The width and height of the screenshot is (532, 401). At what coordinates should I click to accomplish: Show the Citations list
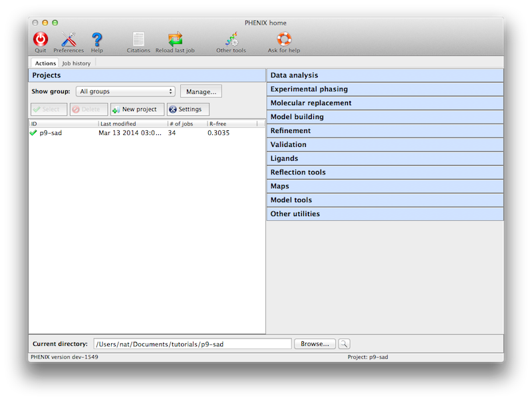pos(138,39)
